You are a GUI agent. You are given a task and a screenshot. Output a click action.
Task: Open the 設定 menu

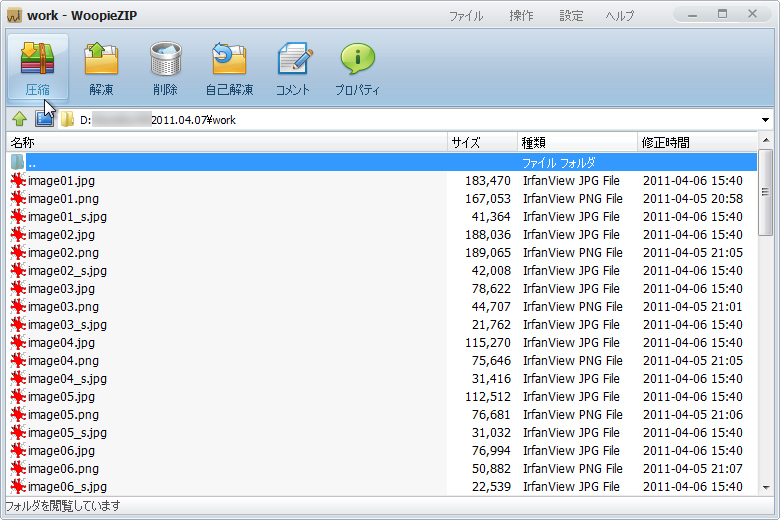[x=571, y=16]
